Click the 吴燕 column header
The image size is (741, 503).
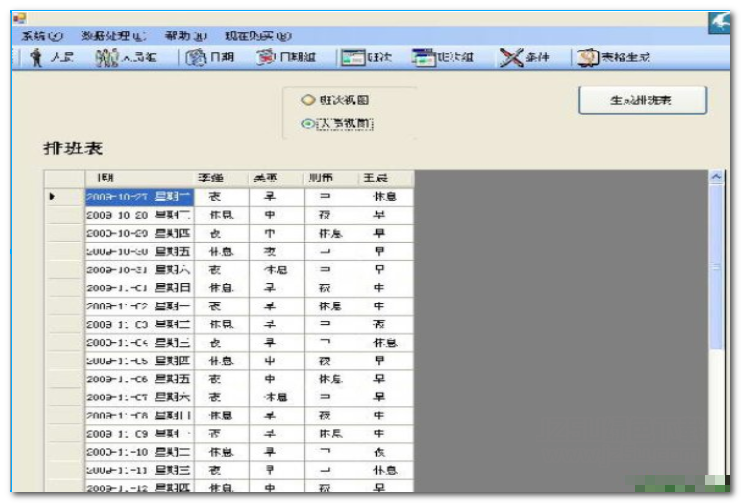tap(276, 178)
